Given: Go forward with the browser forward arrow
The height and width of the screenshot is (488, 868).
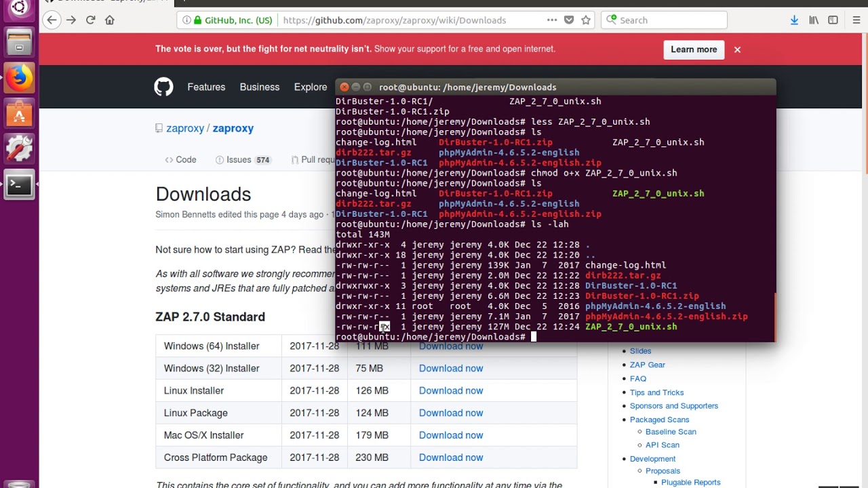Looking at the screenshot, I should 71,20.
